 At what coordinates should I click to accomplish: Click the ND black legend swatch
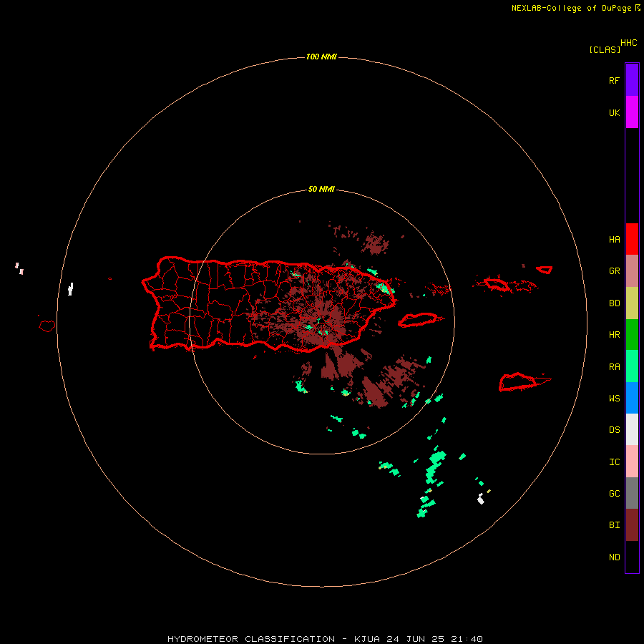[632, 557]
